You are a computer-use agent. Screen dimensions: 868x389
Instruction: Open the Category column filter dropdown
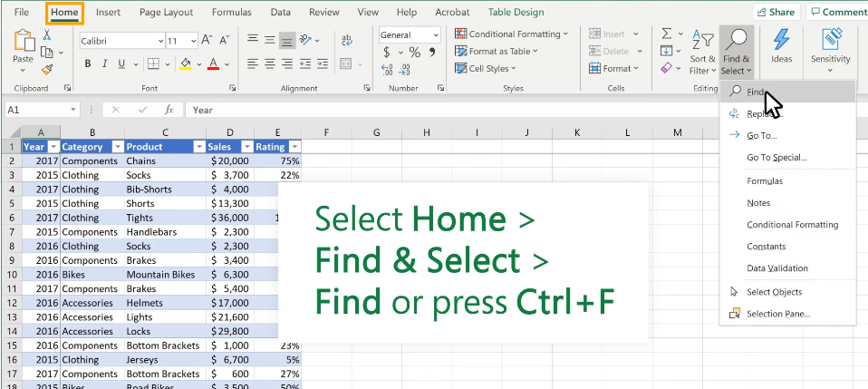117,147
